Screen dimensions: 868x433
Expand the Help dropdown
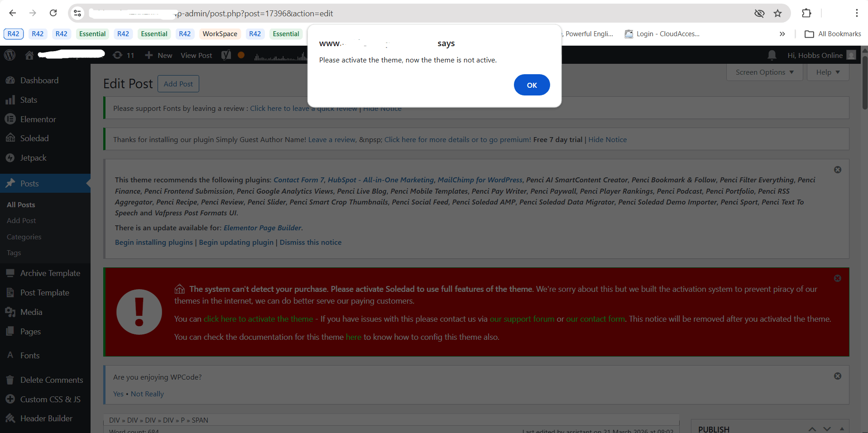[x=828, y=72]
